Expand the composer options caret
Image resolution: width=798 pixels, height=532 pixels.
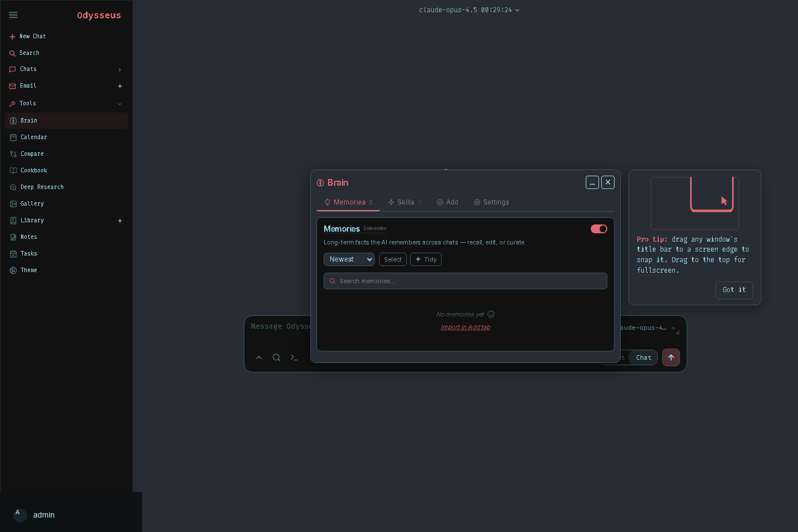pyautogui.click(x=259, y=357)
